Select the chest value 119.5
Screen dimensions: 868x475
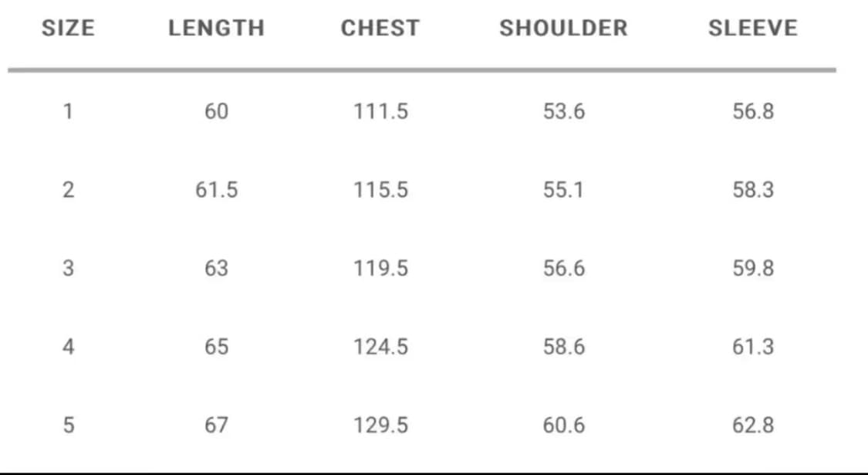tap(380, 268)
